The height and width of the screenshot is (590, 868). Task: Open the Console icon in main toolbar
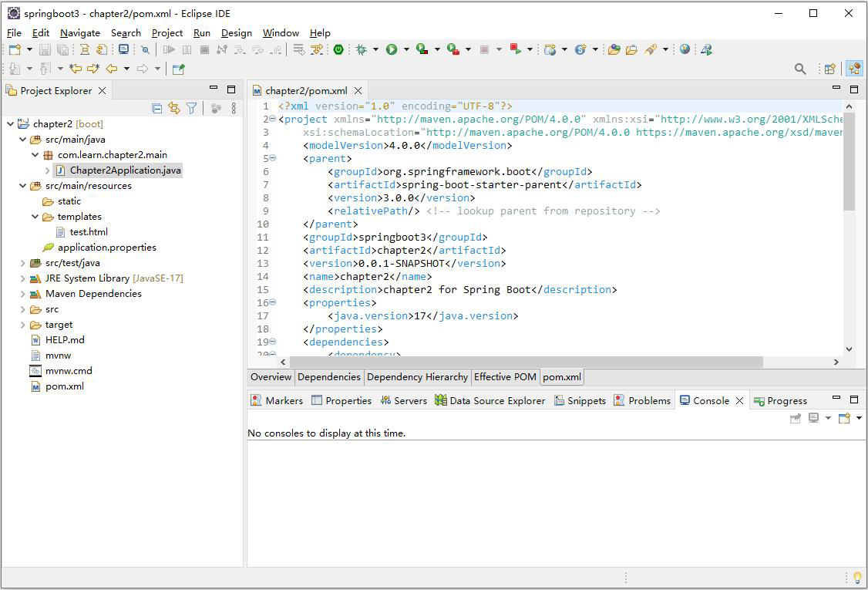pos(123,49)
